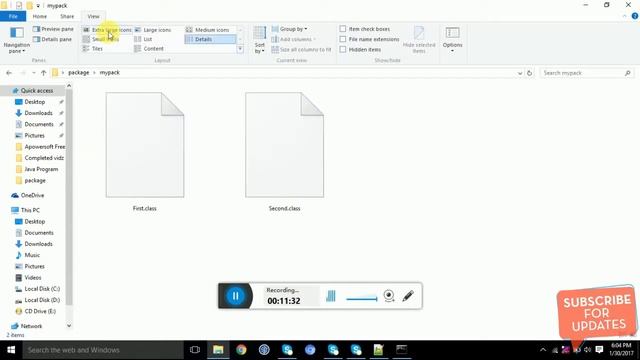Select Network in navigation pane
Viewport: 640px width, 360px height.
[27, 326]
